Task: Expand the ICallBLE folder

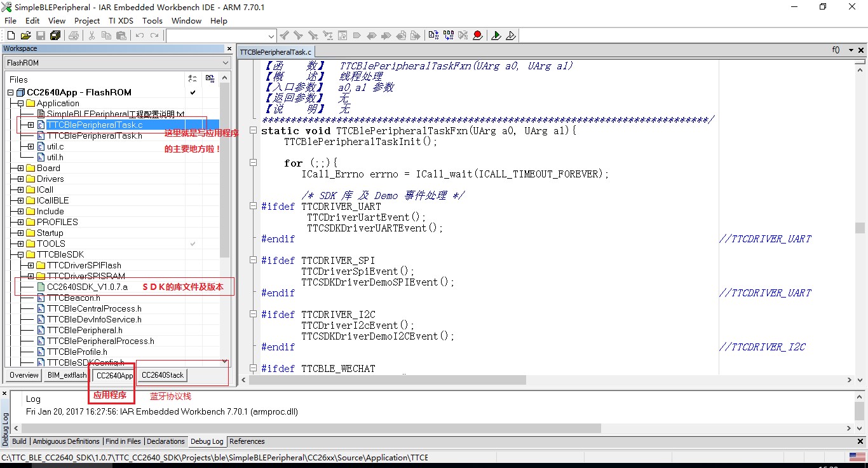Action: click(x=20, y=200)
